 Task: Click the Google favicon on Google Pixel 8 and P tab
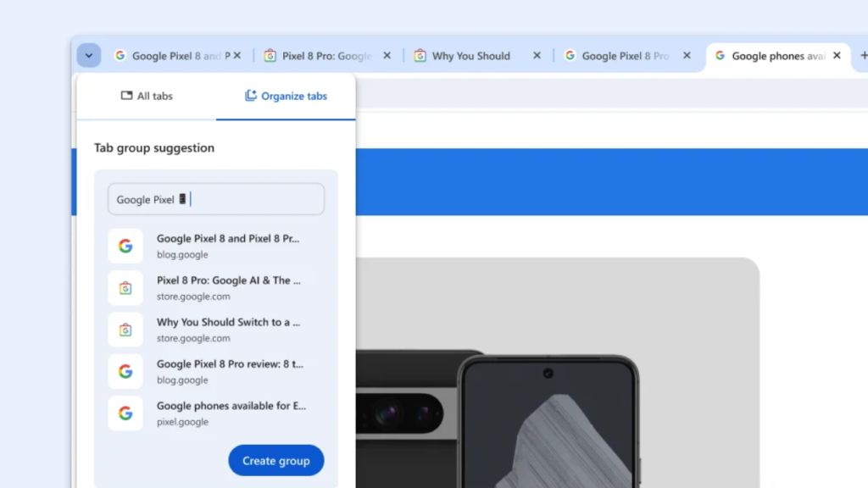coord(120,55)
